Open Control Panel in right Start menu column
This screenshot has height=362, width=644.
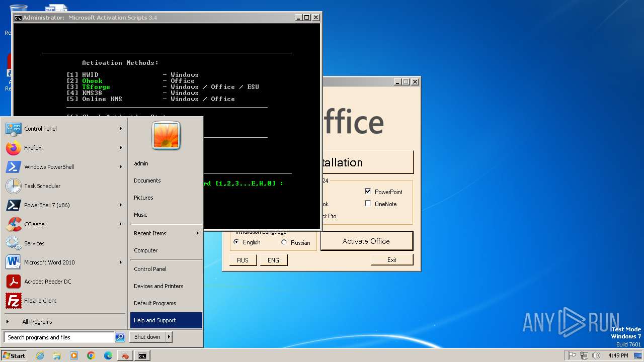(x=166, y=269)
